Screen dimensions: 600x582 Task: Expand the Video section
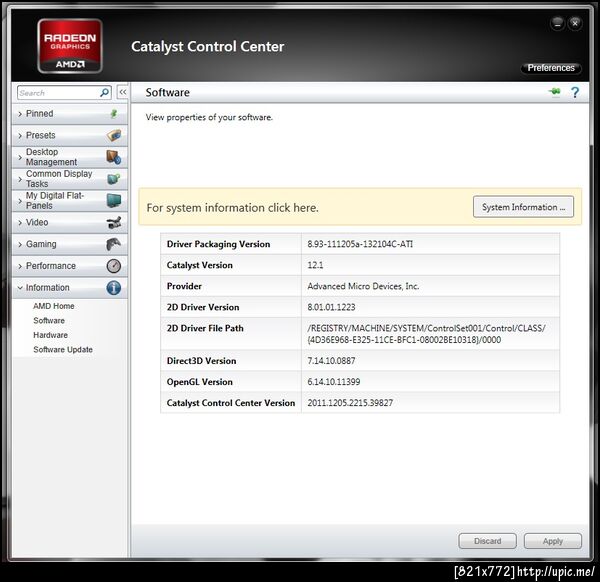[70, 222]
